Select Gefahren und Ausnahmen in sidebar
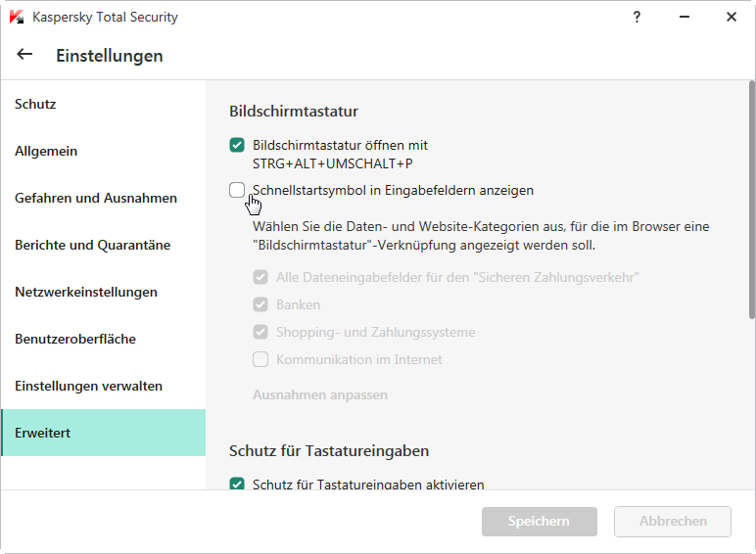756x554 pixels. tap(103, 198)
